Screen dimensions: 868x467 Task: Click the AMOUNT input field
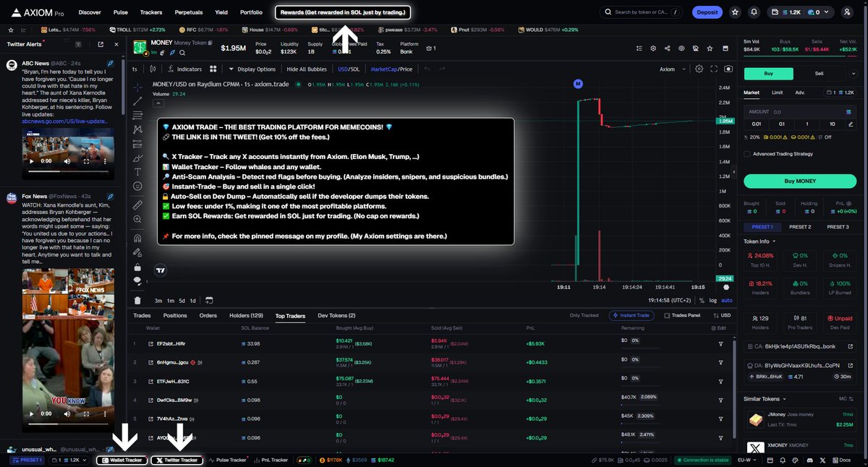pyautogui.click(x=799, y=112)
